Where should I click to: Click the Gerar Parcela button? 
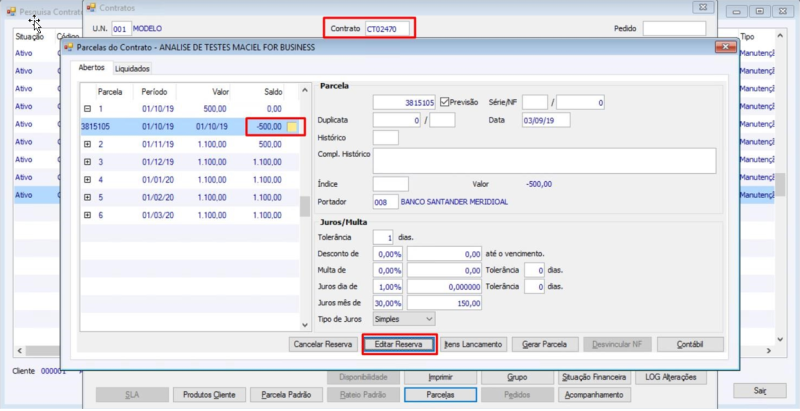point(544,344)
